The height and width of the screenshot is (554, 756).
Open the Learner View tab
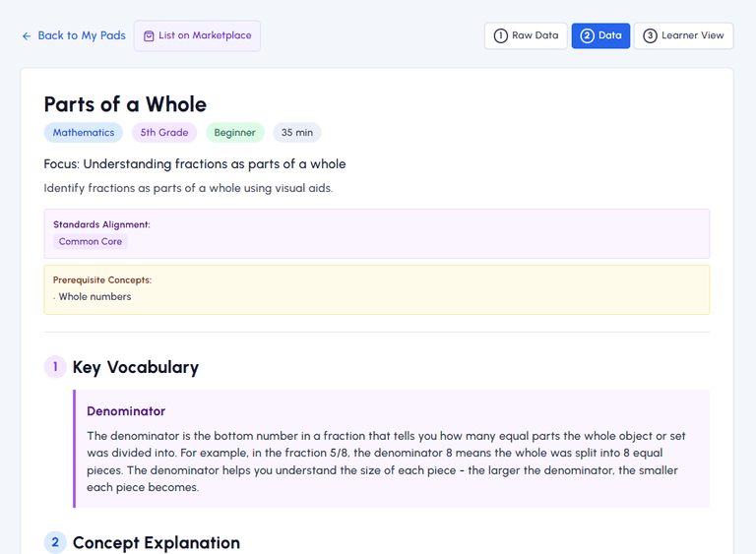tap(684, 35)
